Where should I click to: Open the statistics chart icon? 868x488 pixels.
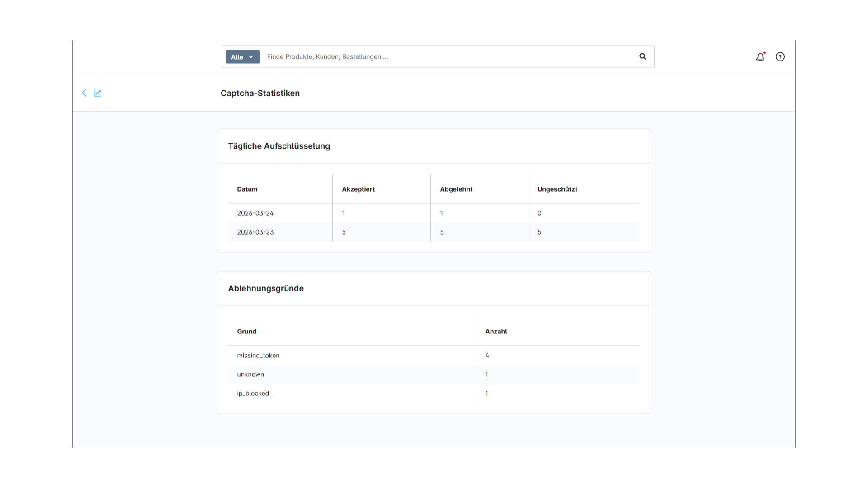coord(98,93)
